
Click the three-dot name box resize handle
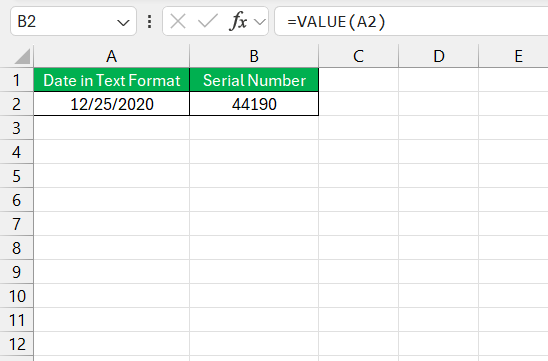(150, 22)
